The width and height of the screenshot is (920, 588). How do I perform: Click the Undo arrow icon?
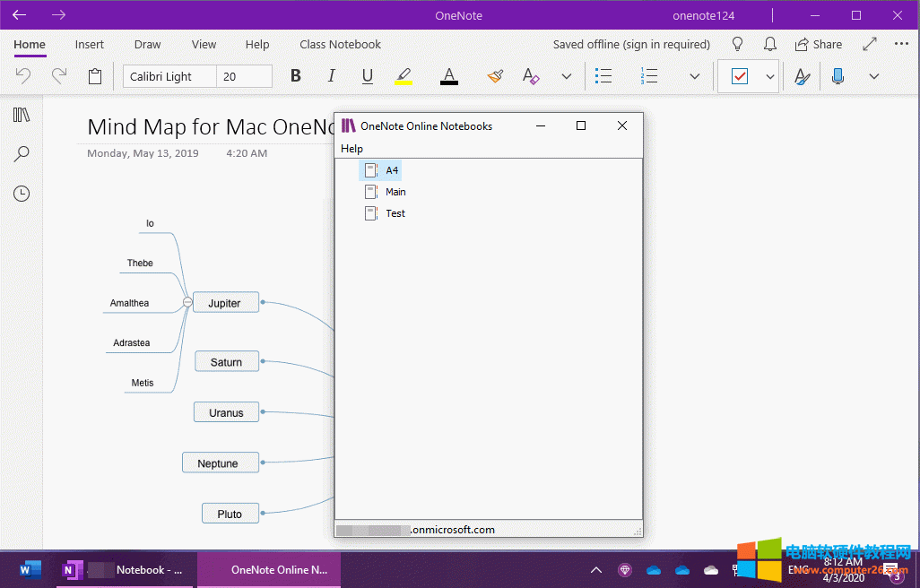(x=23, y=76)
